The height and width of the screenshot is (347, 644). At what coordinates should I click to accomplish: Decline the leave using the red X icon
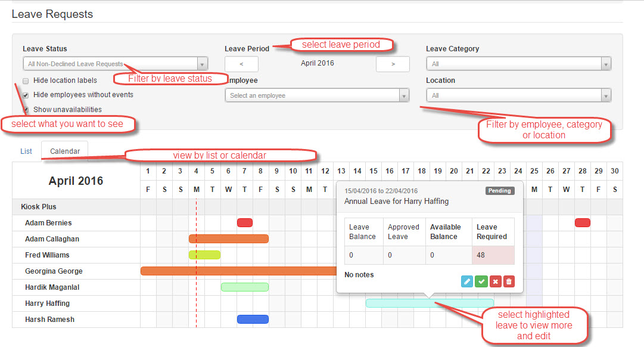(495, 281)
